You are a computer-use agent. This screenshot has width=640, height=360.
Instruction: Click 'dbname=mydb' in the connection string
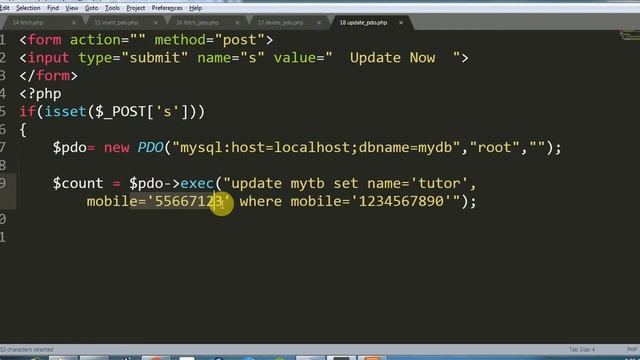[x=405, y=148]
